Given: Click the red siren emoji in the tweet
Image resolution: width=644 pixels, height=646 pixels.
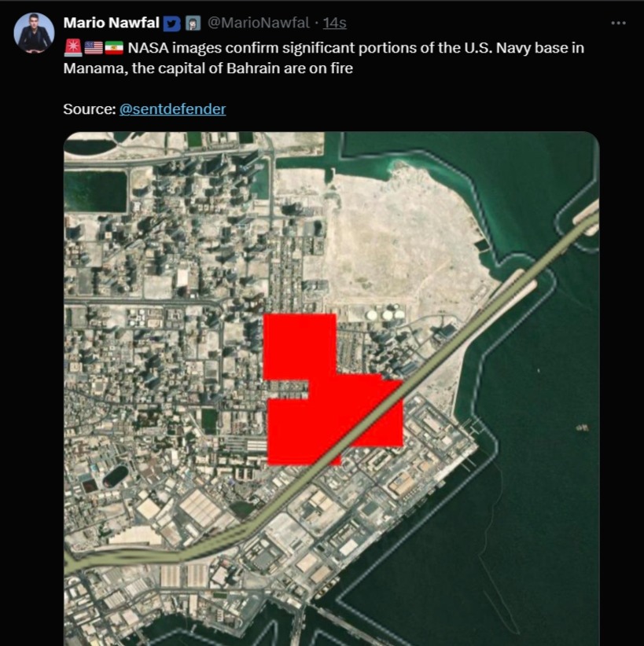Looking at the screenshot, I should click(x=73, y=48).
